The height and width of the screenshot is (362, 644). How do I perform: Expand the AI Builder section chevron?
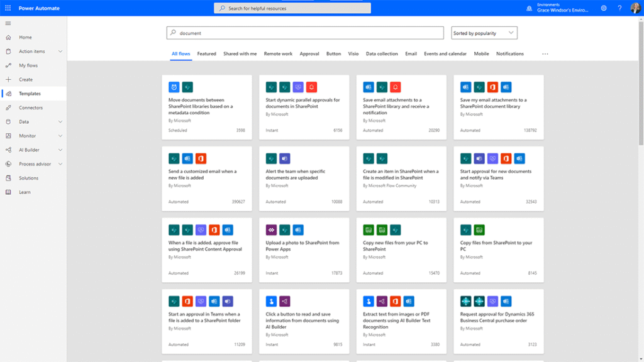tap(60, 150)
